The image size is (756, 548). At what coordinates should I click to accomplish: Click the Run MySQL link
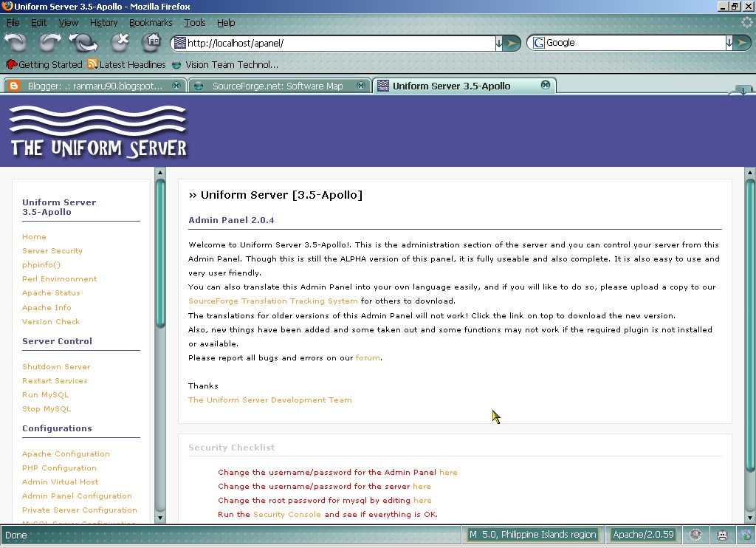[x=45, y=394]
